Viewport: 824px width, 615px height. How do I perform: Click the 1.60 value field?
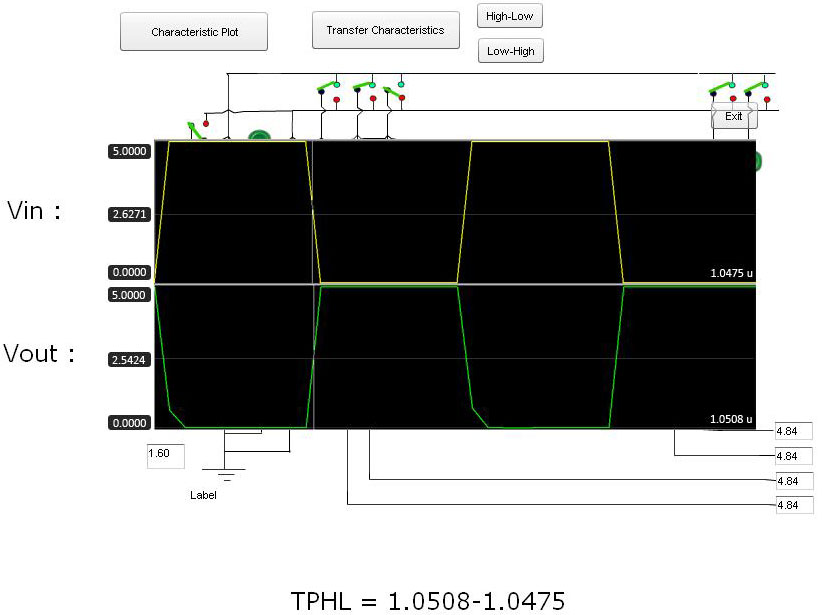click(x=166, y=456)
